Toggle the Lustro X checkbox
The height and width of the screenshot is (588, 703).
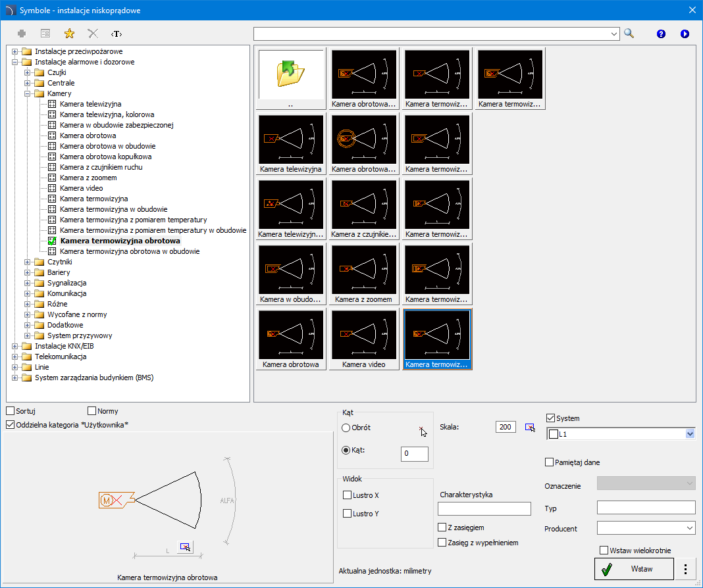pos(348,495)
